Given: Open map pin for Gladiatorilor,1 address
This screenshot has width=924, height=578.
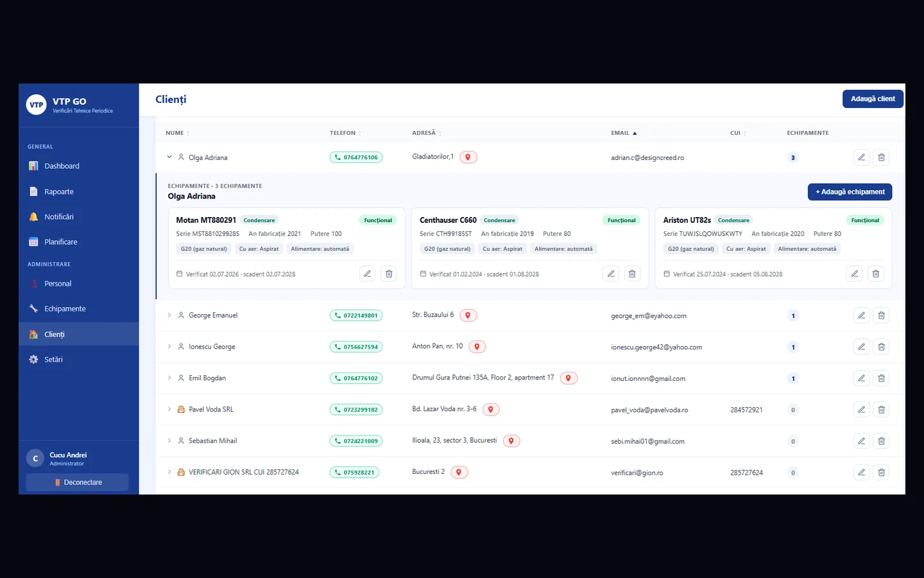Looking at the screenshot, I should (x=468, y=157).
